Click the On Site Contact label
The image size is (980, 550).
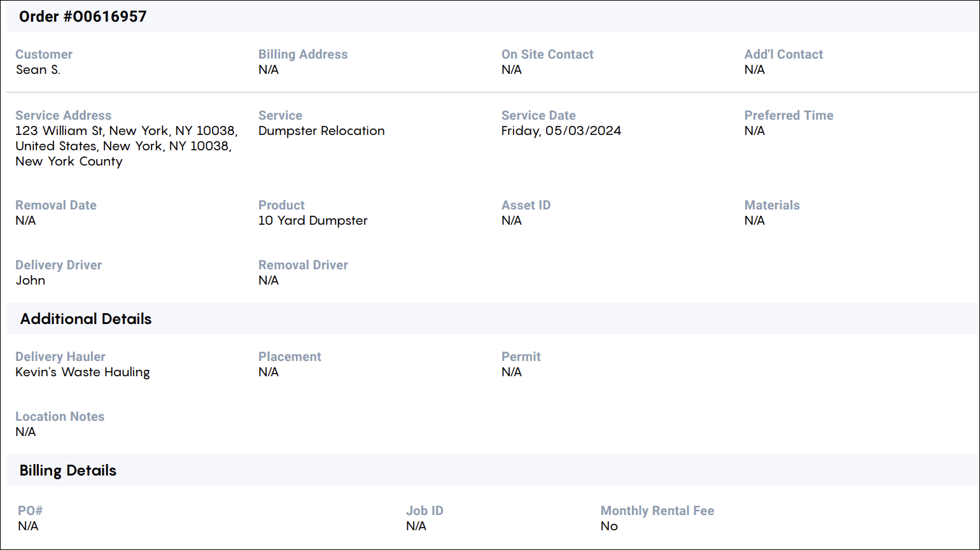pyautogui.click(x=547, y=55)
